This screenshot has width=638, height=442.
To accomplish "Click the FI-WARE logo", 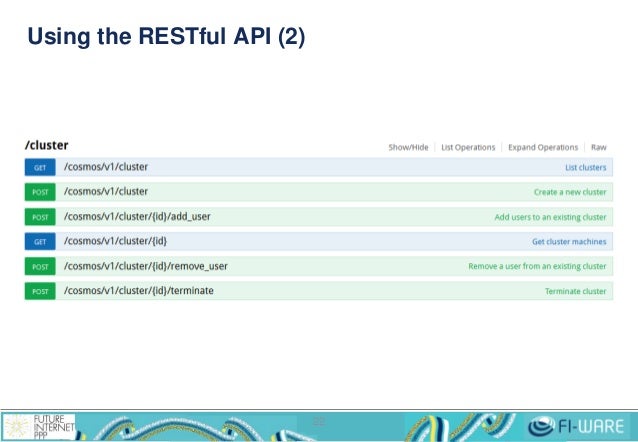I will point(577,427).
